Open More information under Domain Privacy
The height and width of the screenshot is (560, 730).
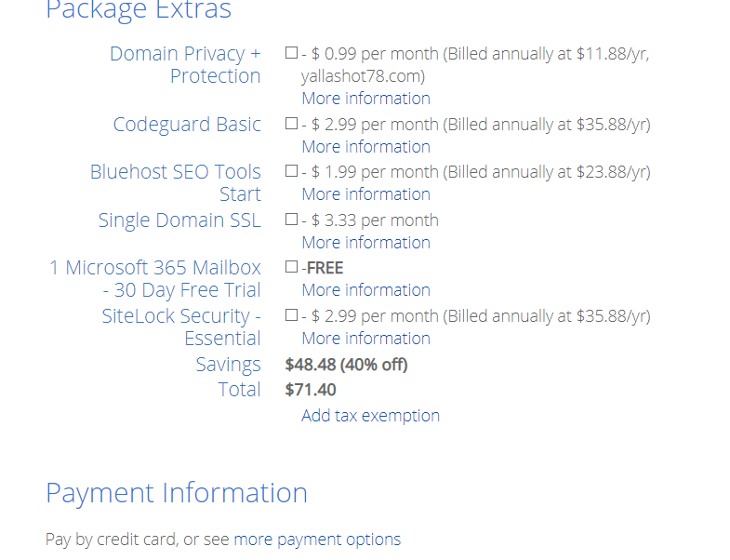tap(366, 99)
